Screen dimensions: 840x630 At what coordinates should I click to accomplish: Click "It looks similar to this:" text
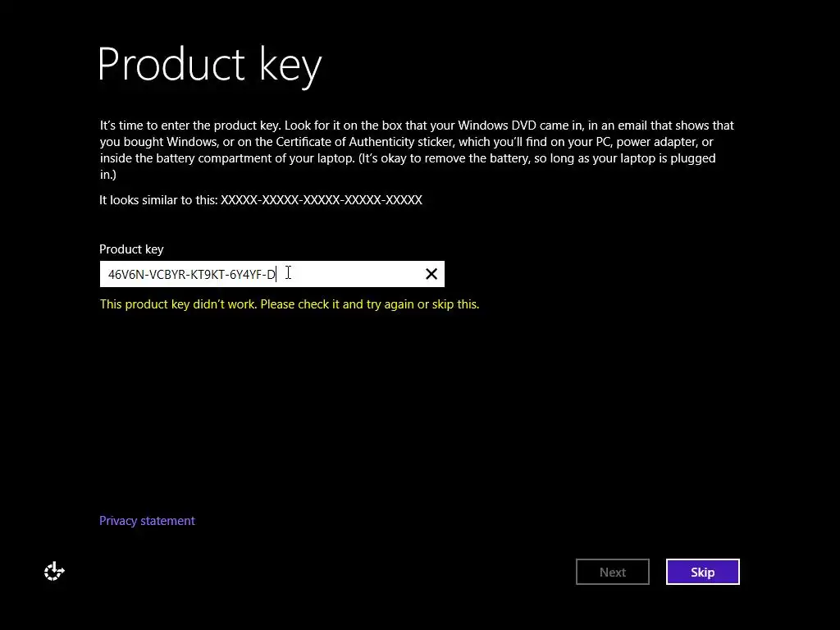coord(158,200)
